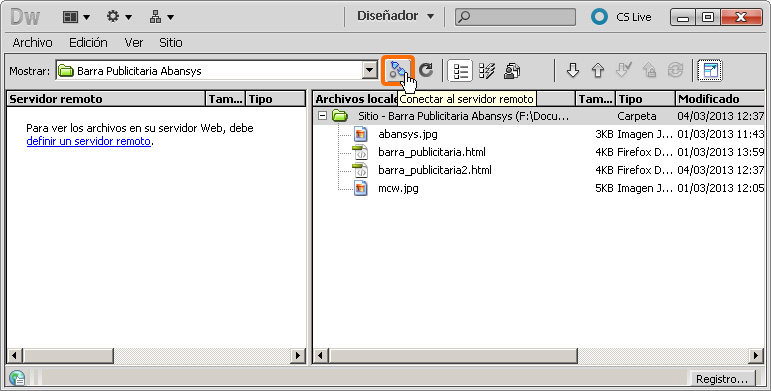Click the CS Live circle icon
Screen dimensions: 771x391
(599, 17)
